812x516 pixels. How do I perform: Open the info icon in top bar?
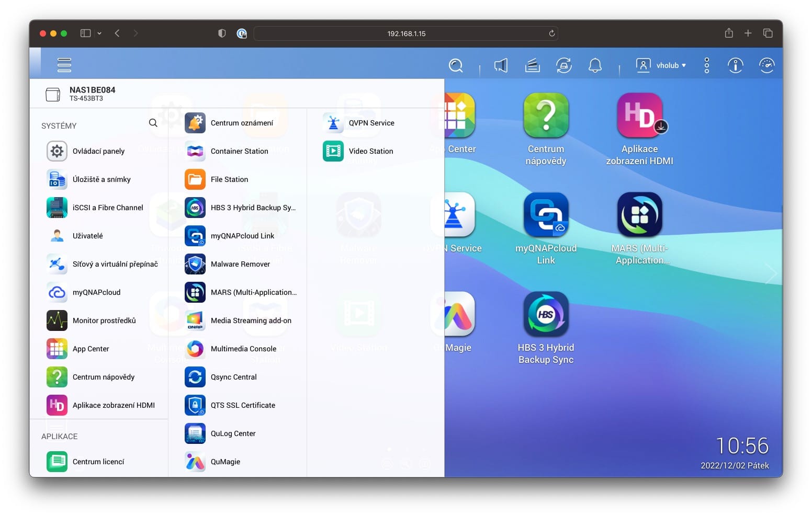coord(735,65)
